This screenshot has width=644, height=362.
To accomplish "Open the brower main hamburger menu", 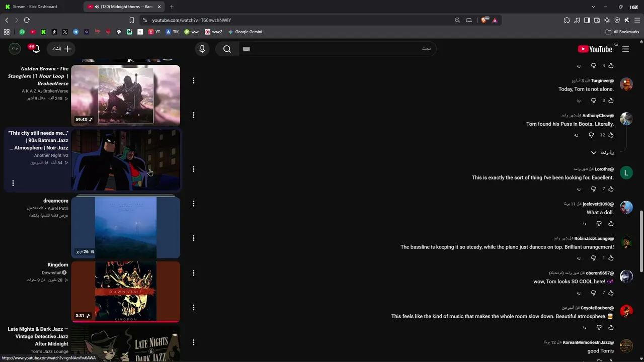I will coord(637,20).
